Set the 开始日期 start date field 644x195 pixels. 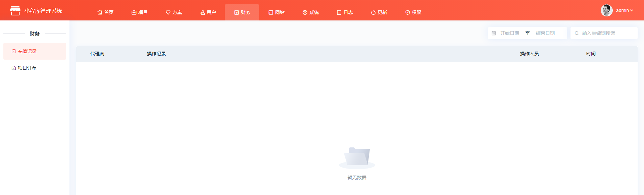[510, 33]
